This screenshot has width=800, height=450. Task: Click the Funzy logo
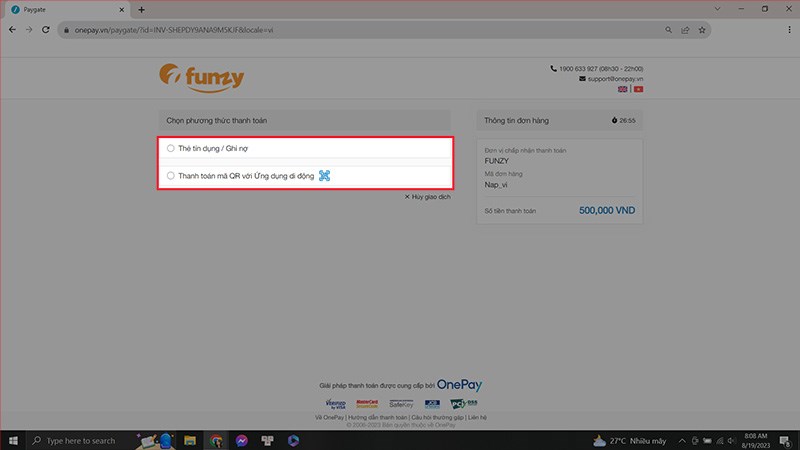(x=202, y=78)
